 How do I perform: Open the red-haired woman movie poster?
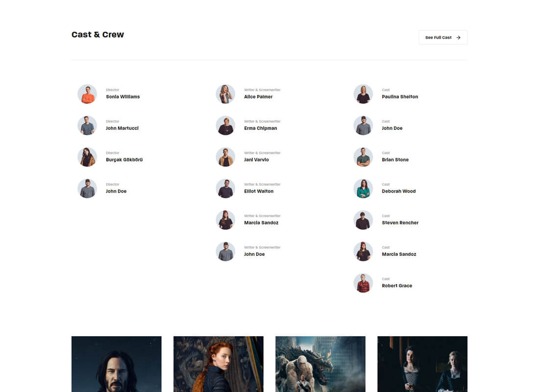click(219, 364)
